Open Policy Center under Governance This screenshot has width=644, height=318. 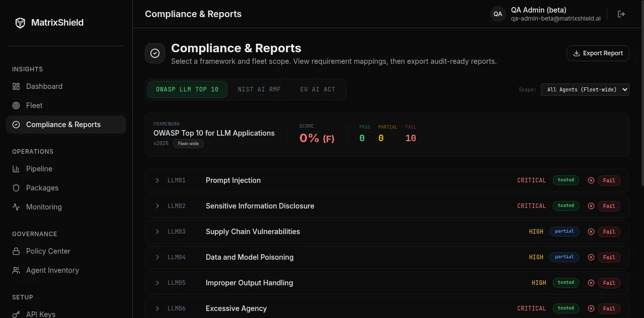66,251
